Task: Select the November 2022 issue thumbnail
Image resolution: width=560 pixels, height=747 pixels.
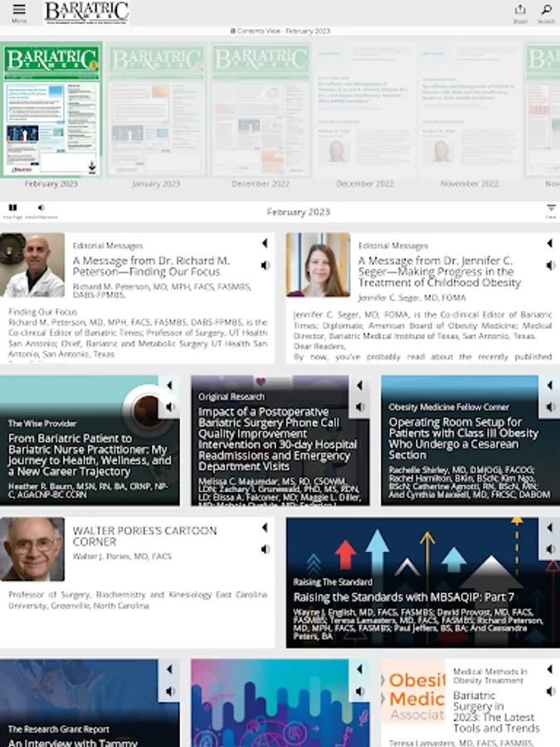Action: (x=470, y=110)
